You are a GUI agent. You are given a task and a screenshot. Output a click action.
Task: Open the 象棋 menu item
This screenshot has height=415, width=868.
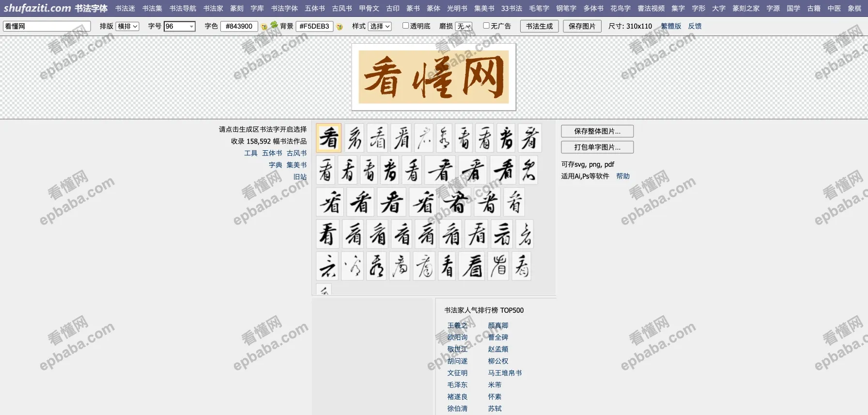click(854, 8)
